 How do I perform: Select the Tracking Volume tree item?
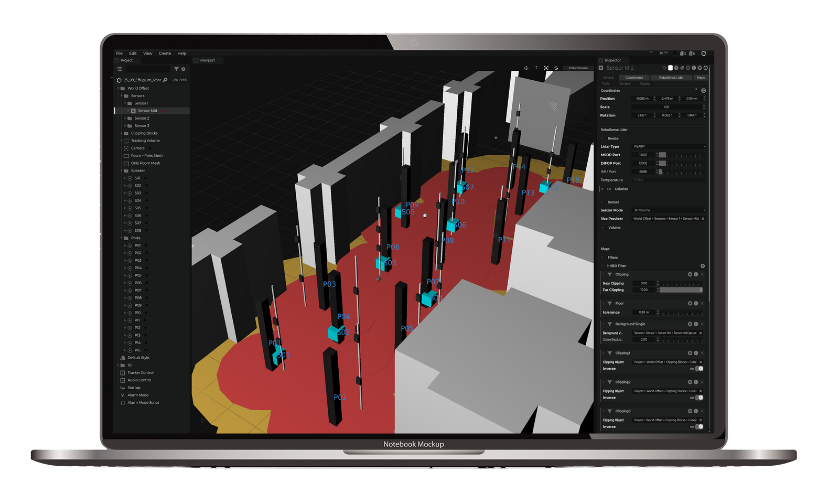[145, 141]
